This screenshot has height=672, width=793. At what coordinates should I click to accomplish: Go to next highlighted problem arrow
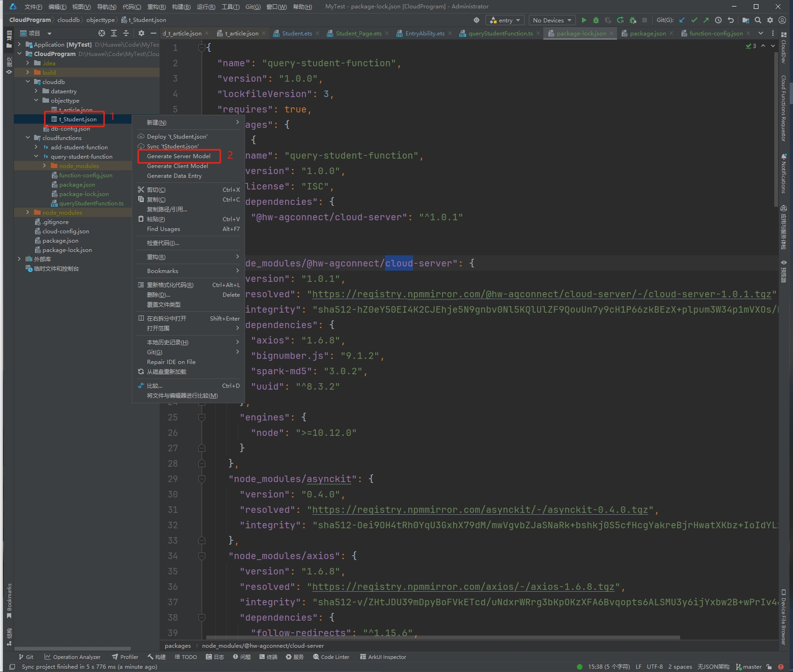(x=773, y=46)
